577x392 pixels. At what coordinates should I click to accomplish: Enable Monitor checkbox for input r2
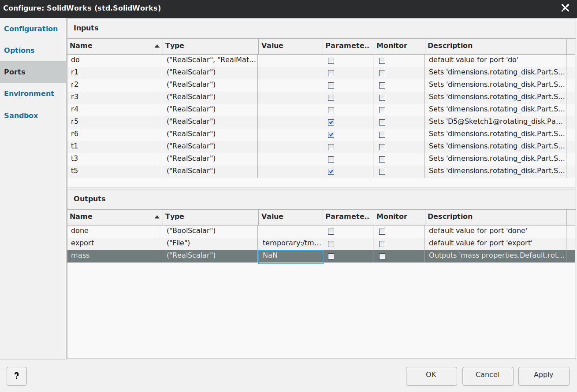coord(382,85)
